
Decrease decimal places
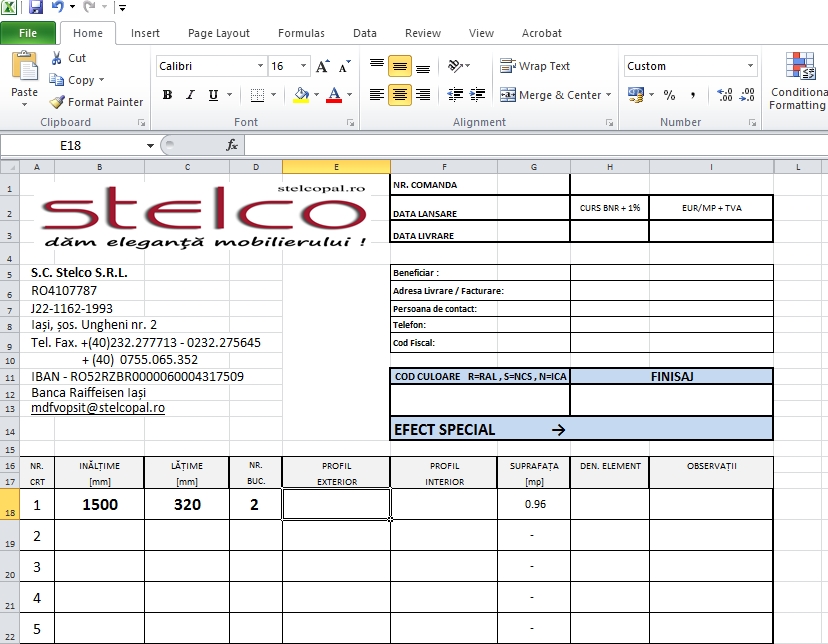(x=747, y=95)
